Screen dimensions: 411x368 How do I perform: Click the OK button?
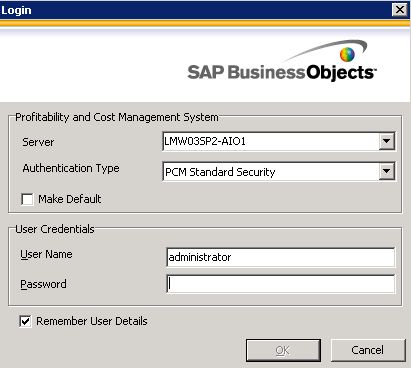coord(283,350)
